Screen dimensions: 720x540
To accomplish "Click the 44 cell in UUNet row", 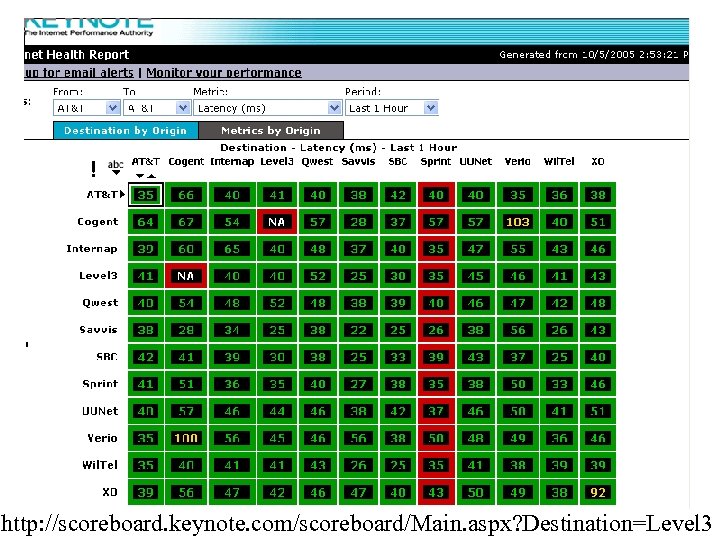I will coord(277,411).
